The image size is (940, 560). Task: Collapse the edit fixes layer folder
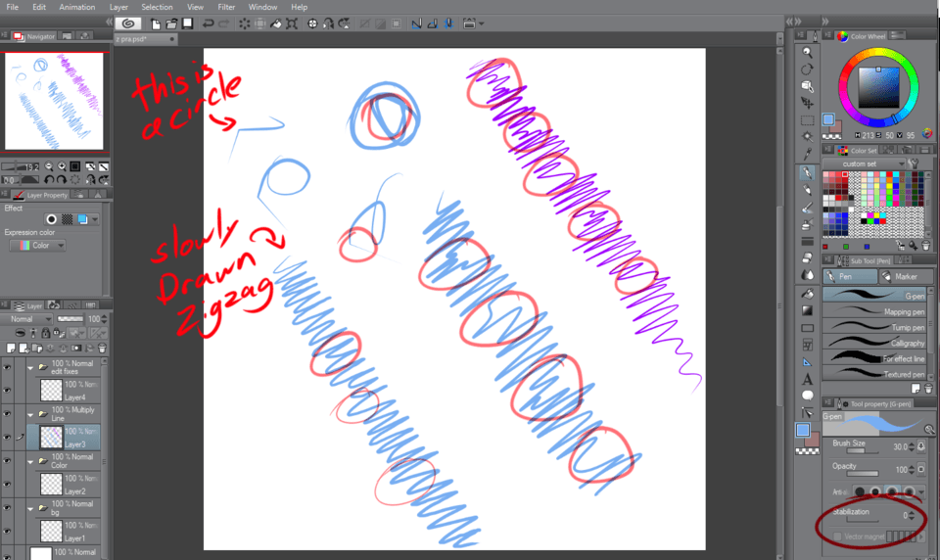coord(30,368)
